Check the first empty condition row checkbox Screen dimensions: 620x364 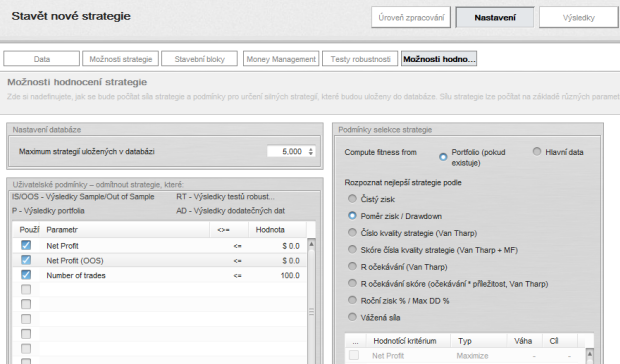(x=26, y=289)
